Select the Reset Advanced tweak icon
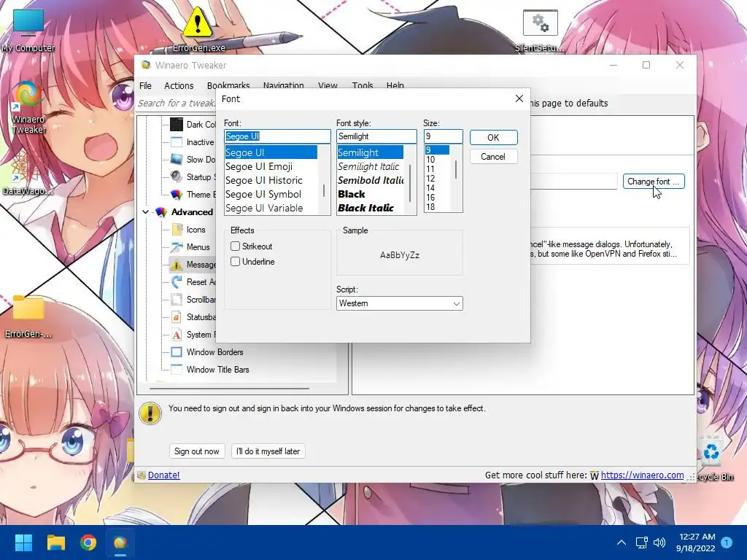 (x=177, y=282)
